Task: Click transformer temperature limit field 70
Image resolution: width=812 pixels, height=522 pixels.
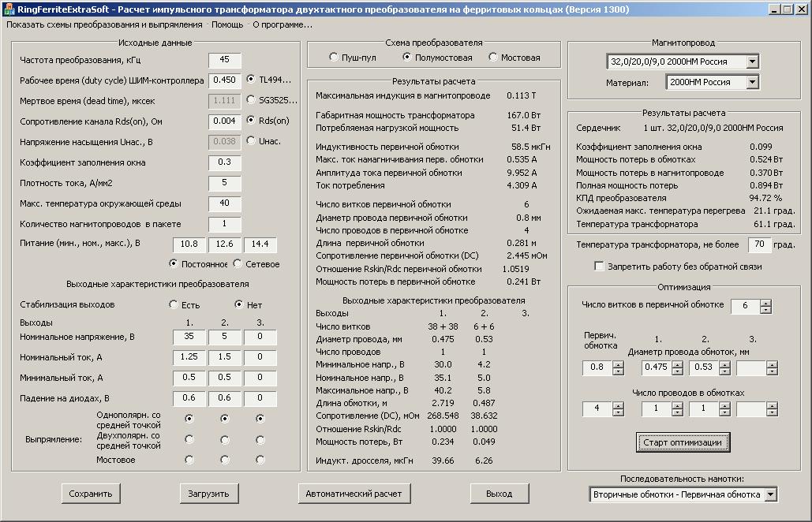Action: coord(760,244)
